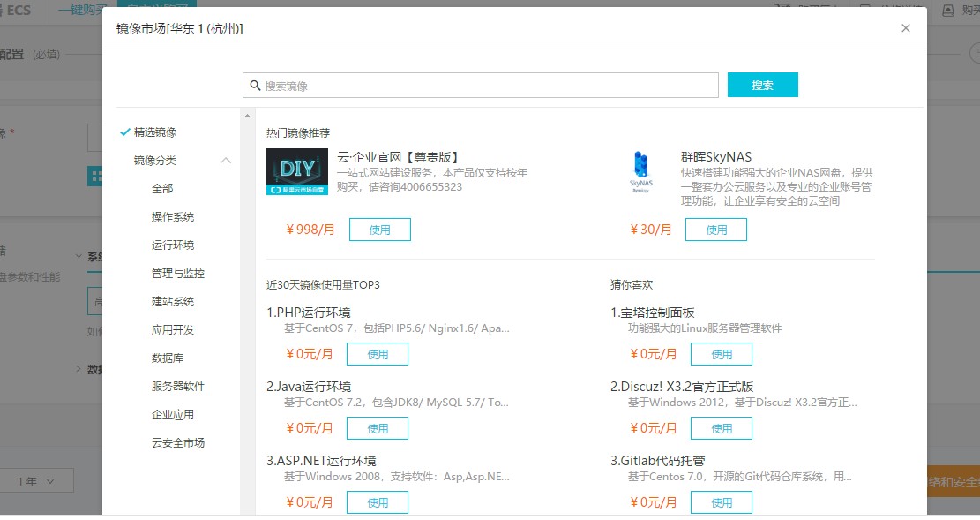Click the magnifier icon in search box
This screenshot has width=980, height=520.
click(255, 86)
